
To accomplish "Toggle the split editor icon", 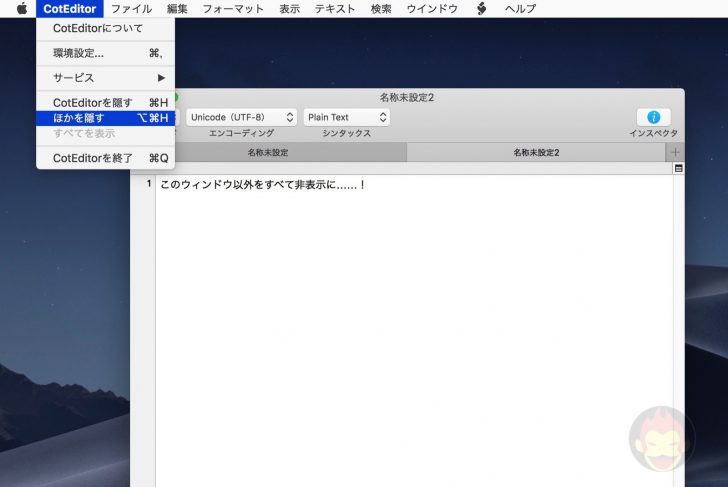I will tap(678, 168).
